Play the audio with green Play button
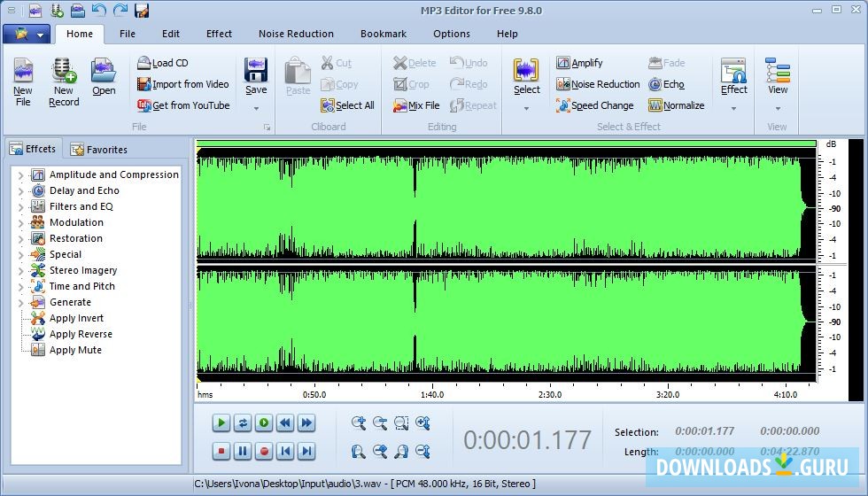This screenshot has width=868, height=496. coord(221,423)
